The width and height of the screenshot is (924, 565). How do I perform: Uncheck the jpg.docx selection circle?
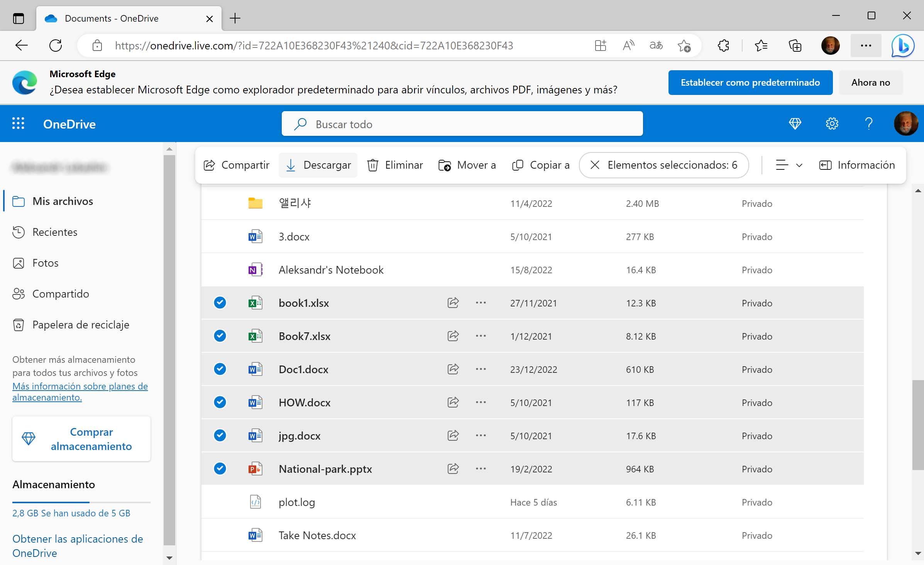coord(220,435)
